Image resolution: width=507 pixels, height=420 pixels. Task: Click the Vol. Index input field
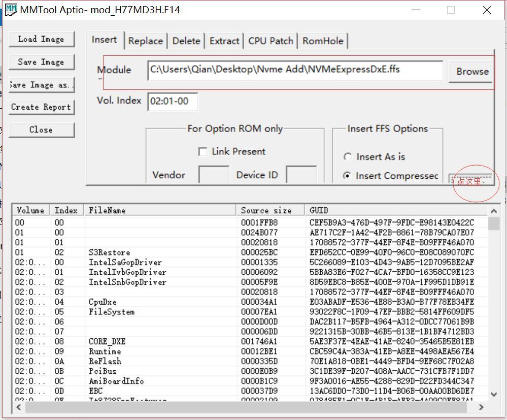coord(173,102)
